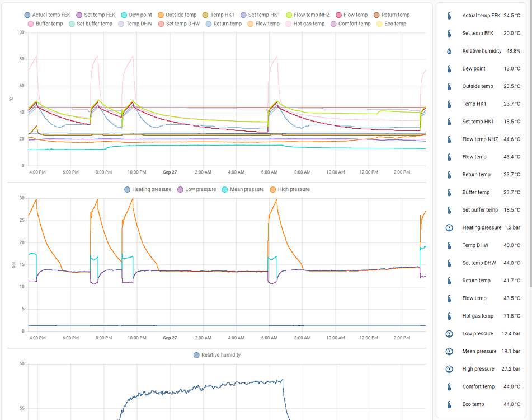Click the humidity droplet icon for Relative humidity

[449, 50]
